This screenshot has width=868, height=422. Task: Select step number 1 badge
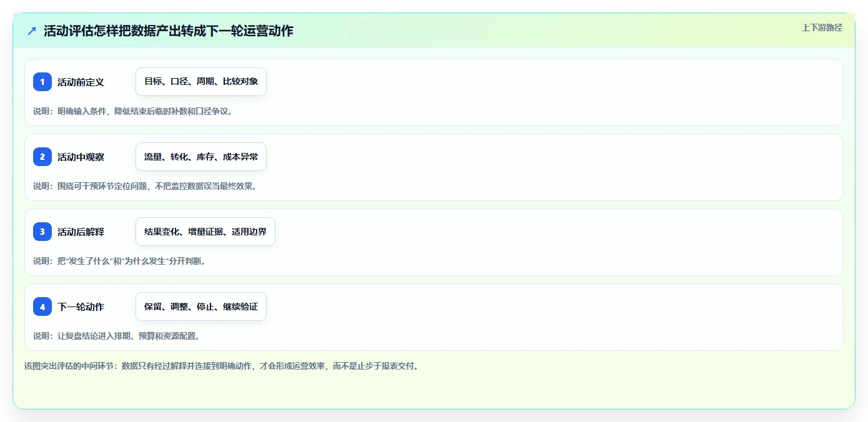[x=42, y=82]
